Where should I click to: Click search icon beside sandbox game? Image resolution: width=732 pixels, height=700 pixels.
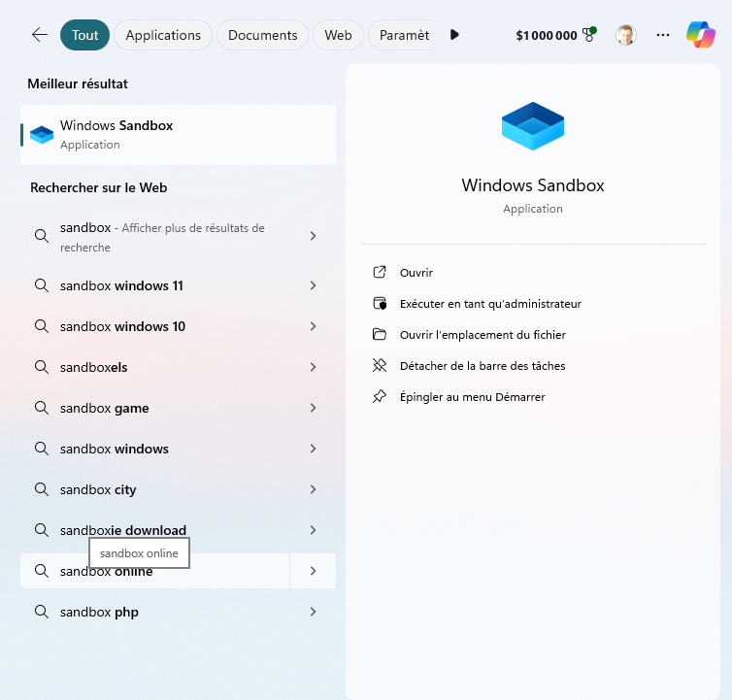[42, 408]
